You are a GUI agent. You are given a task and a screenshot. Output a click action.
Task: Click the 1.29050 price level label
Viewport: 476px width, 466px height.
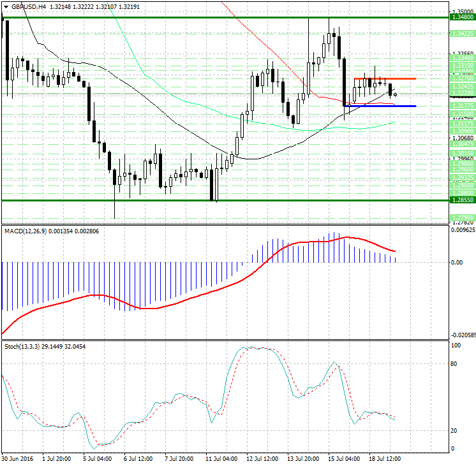pos(463,186)
